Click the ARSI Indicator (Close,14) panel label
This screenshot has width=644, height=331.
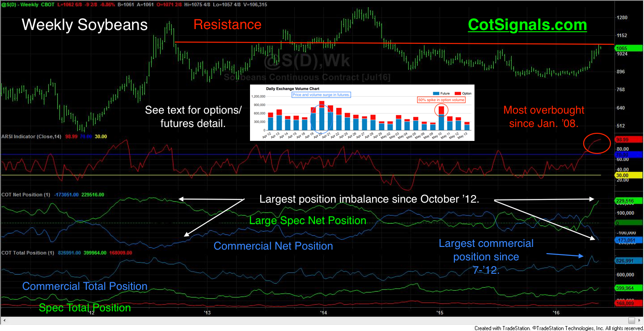[x=33, y=136]
